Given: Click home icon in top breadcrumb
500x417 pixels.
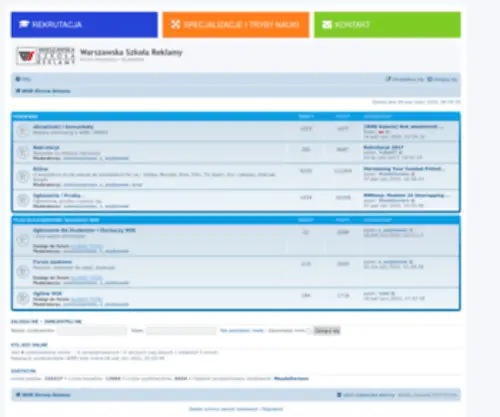Looking at the screenshot, I should point(18,91).
